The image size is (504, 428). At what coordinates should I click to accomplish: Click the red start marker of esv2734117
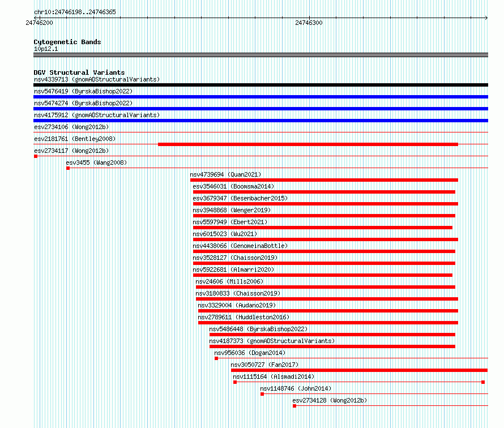click(36, 156)
